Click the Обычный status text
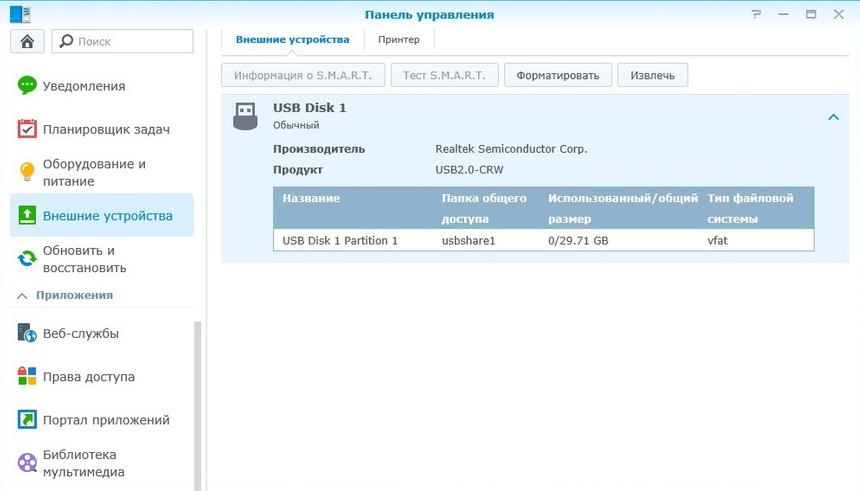The width and height of the screenshot is (860, 491). 296,125
